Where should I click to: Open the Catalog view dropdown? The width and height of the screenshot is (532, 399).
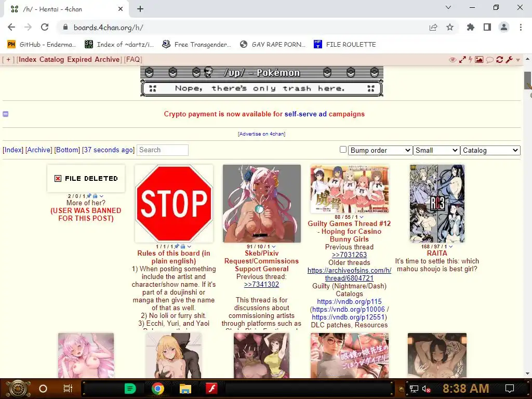490,150
